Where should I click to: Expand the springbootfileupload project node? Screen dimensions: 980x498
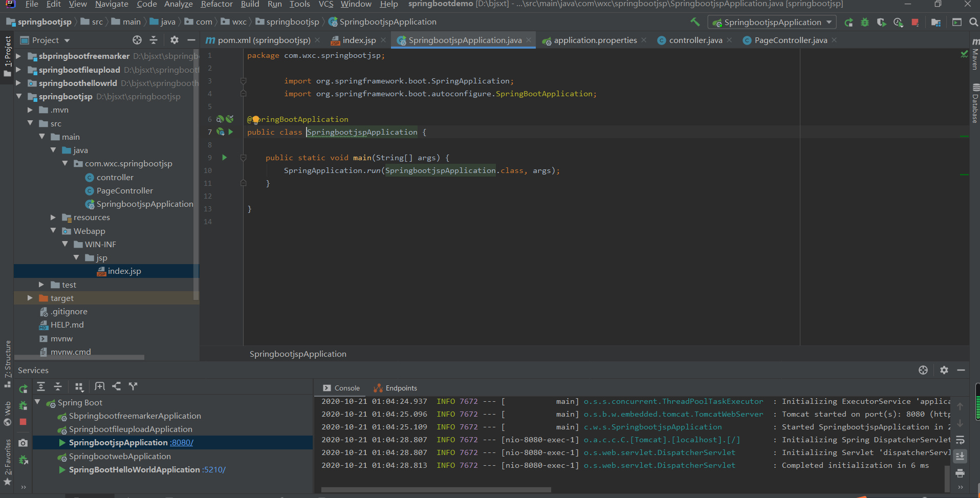(18, 70)
